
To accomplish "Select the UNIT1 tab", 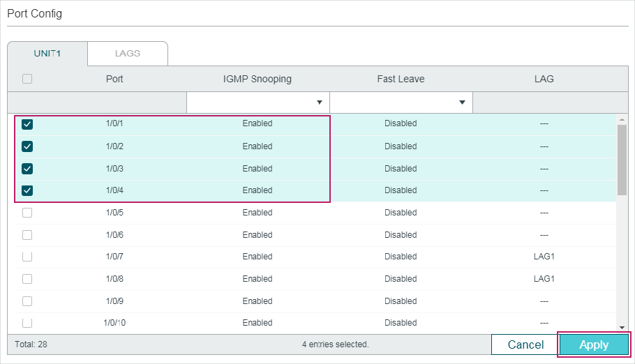I will [x=47, y=54].
